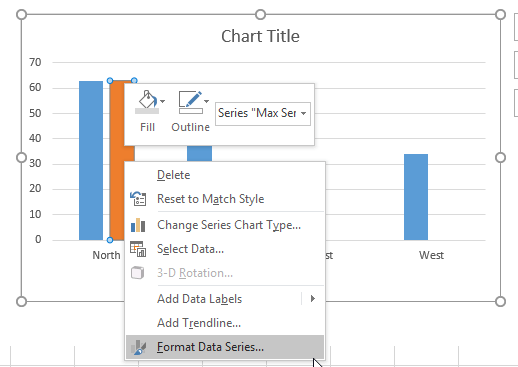Choose Select Data from the menu
This screenshot has height=367, width=518.
(x=225, y=249)
